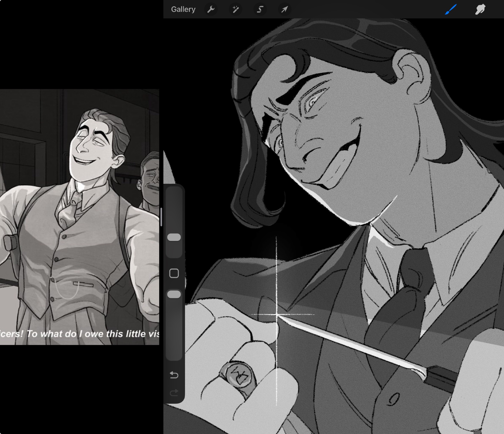The image size is (504, 434).
Task: Grab the split view divider handle
Action: point(161,217)
